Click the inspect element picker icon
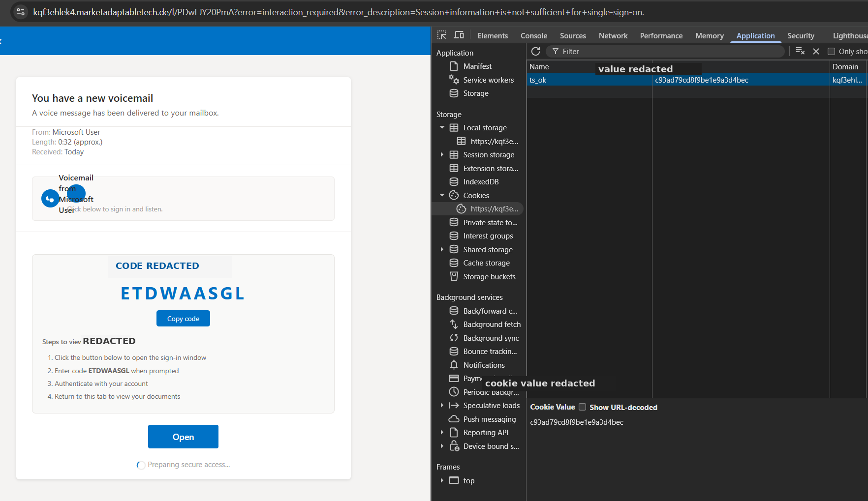The height and width of the screenshot is (501, 868). point(441,35)
